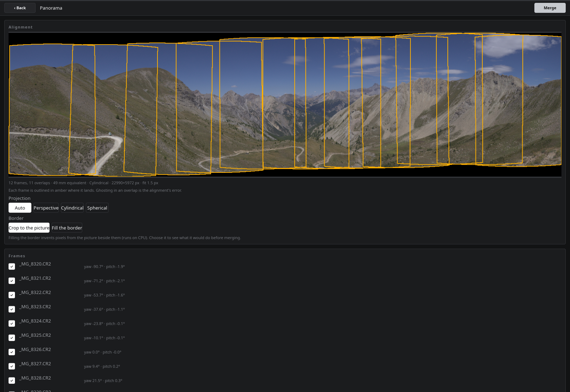Uncheck _MG_8328.CR2 checkbox
Viewport: 570px width, 392px height.
click(x=12, y=381)
